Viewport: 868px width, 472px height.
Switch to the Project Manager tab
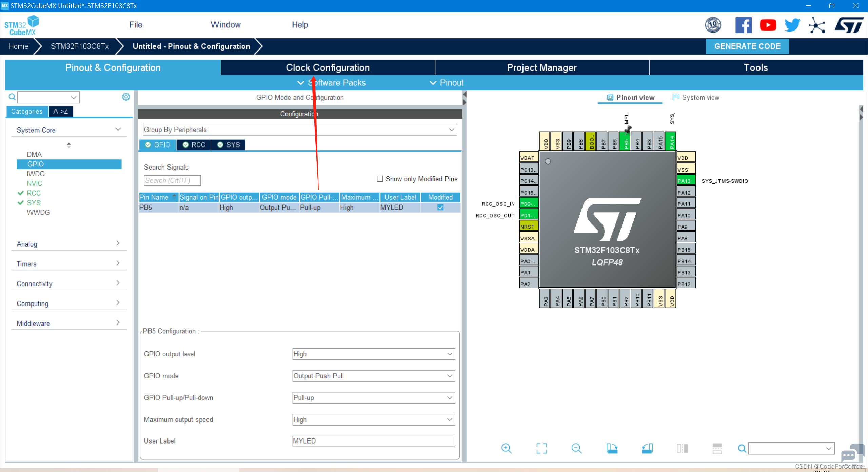coord(542,67)
